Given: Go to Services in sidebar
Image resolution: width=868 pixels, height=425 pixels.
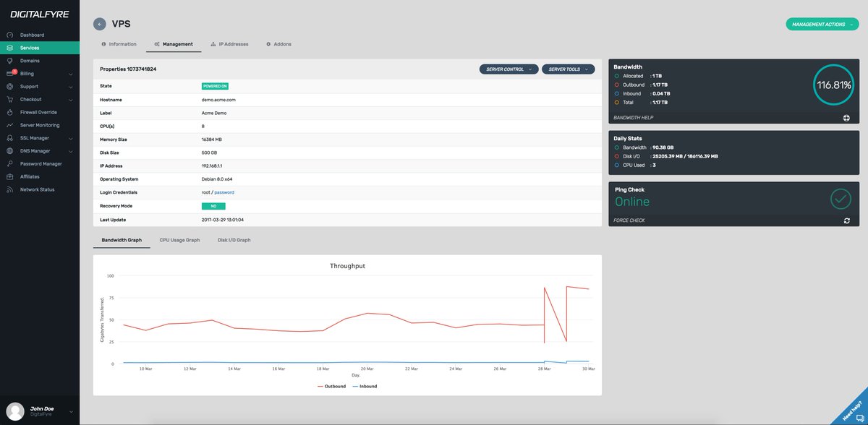Looking at the screenshot, I should [40, 48].
